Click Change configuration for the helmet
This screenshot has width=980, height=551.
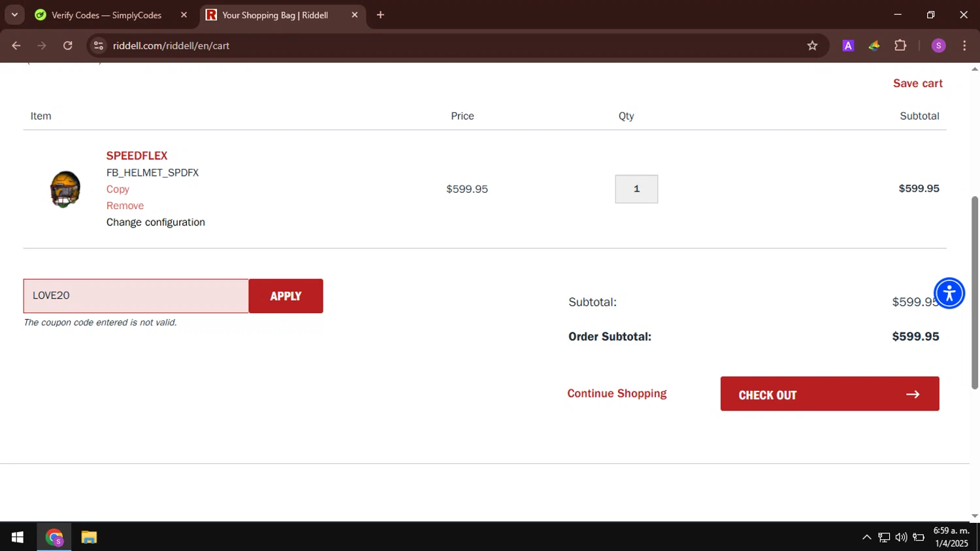click(x=155, y=222)
